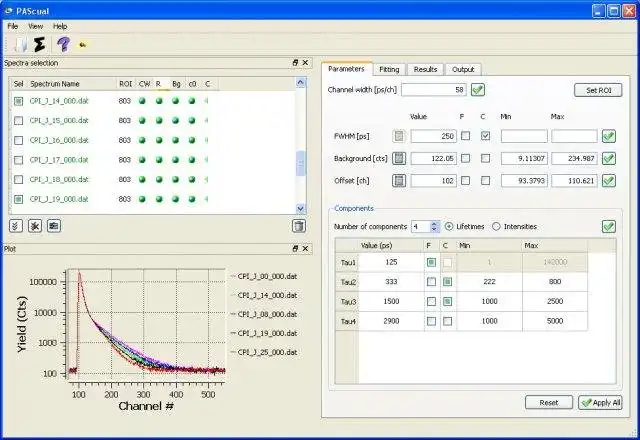Open the Help menu
This screenshot has height=440, width=640.
60,26
